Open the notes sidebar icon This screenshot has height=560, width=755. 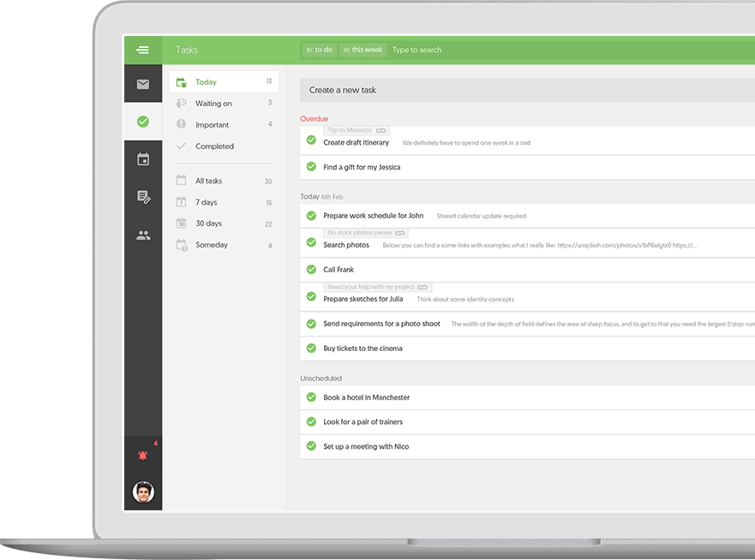(143, 197)
